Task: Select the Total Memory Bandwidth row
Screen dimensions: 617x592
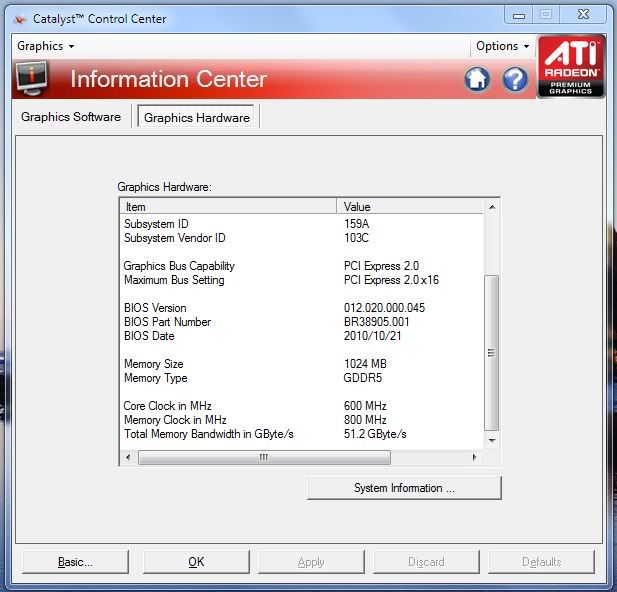Action: coord(301,434)
